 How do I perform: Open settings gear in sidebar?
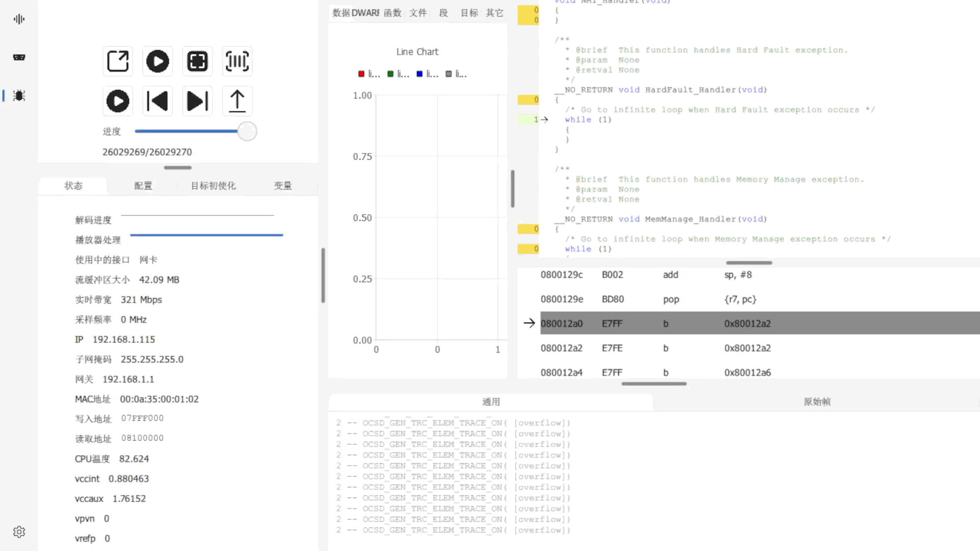coord(19,532)
